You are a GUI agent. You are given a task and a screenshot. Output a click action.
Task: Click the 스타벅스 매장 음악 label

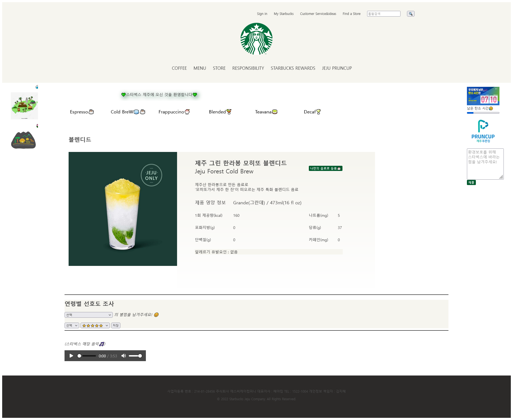pyautogui.click(x=85, y=344)
